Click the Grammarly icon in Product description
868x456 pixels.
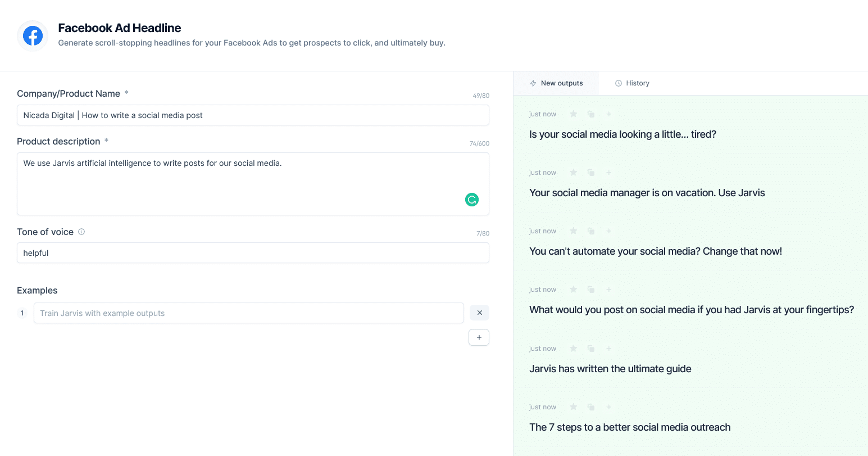tap(472, 200)
